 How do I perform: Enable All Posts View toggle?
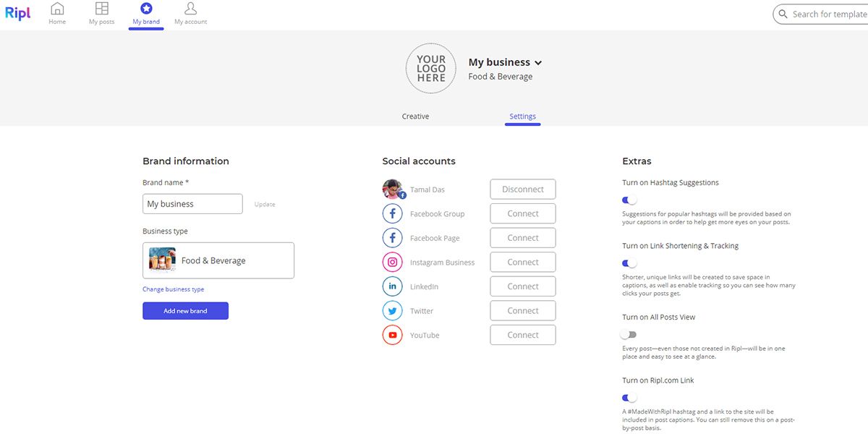629,334
